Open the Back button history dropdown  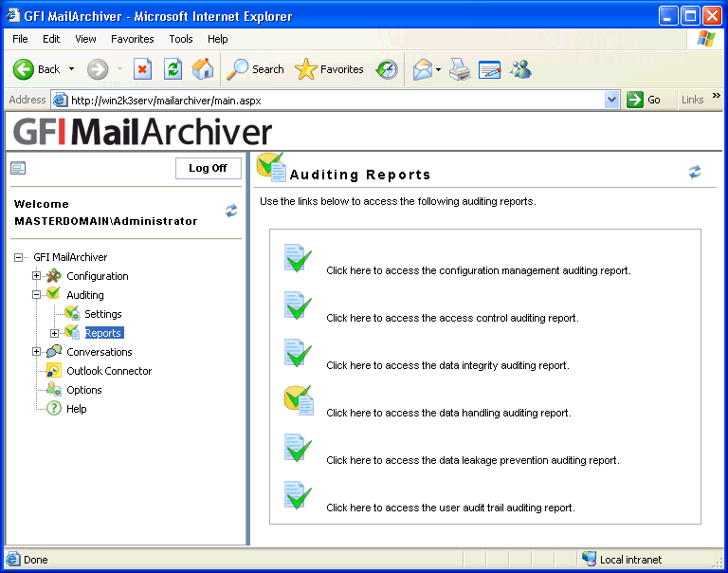click(71, 69)
